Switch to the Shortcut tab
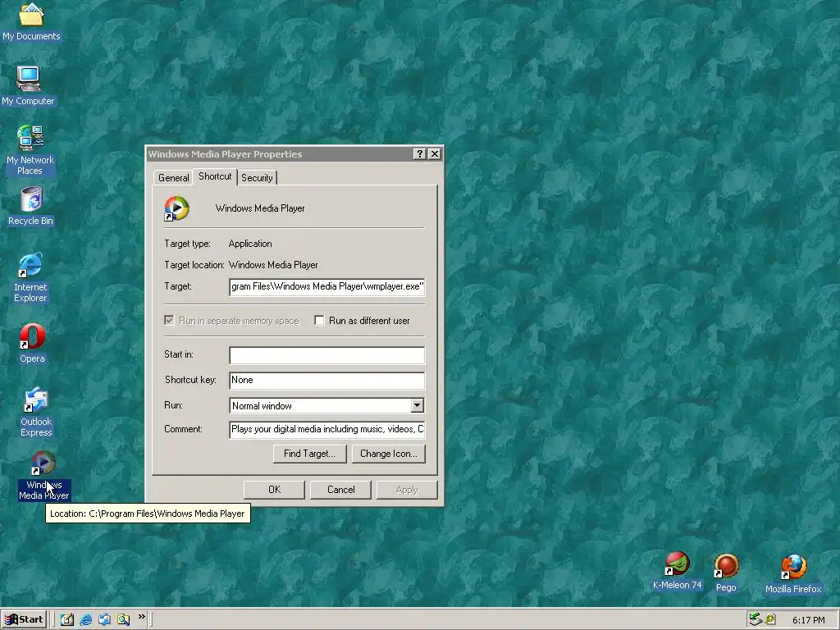 [x=215, y=176]
